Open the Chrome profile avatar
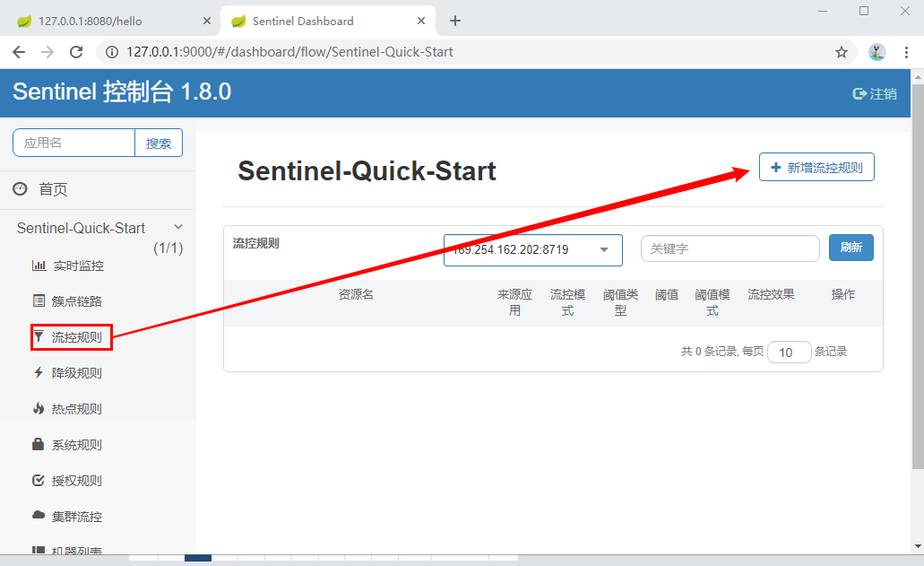Viewport: 924px width, 566px height. 877,52
